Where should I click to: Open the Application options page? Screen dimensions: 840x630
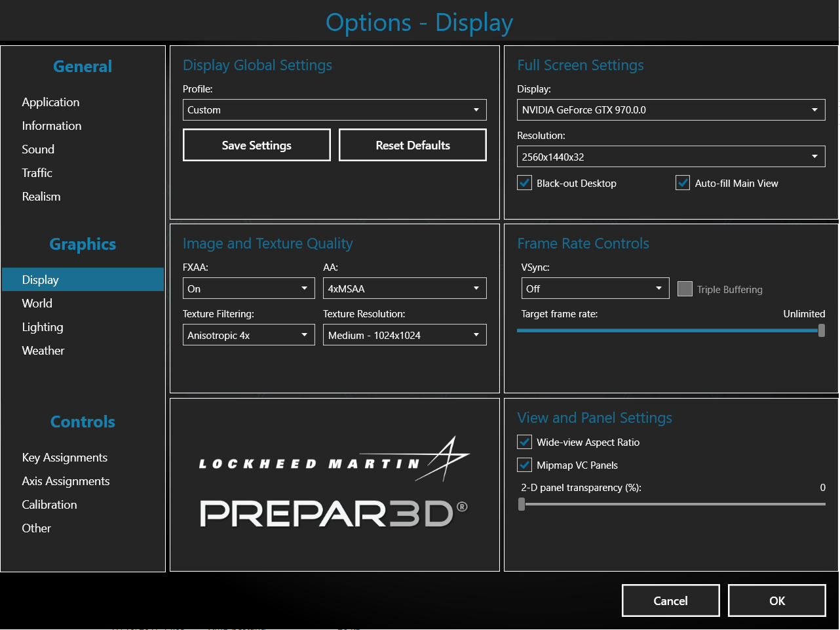tap(50, 102)
